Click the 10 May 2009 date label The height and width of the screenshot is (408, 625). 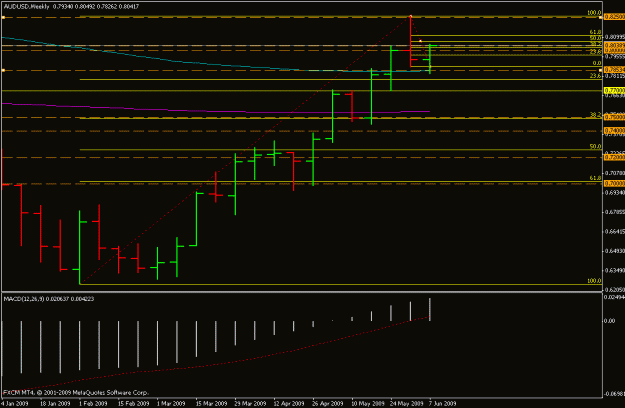(x=368, y=403)
